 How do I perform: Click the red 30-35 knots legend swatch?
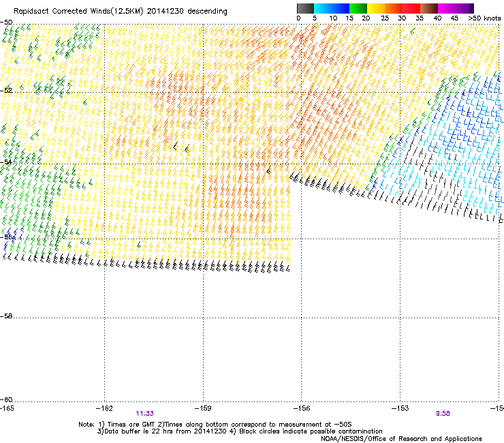point(411,8)
